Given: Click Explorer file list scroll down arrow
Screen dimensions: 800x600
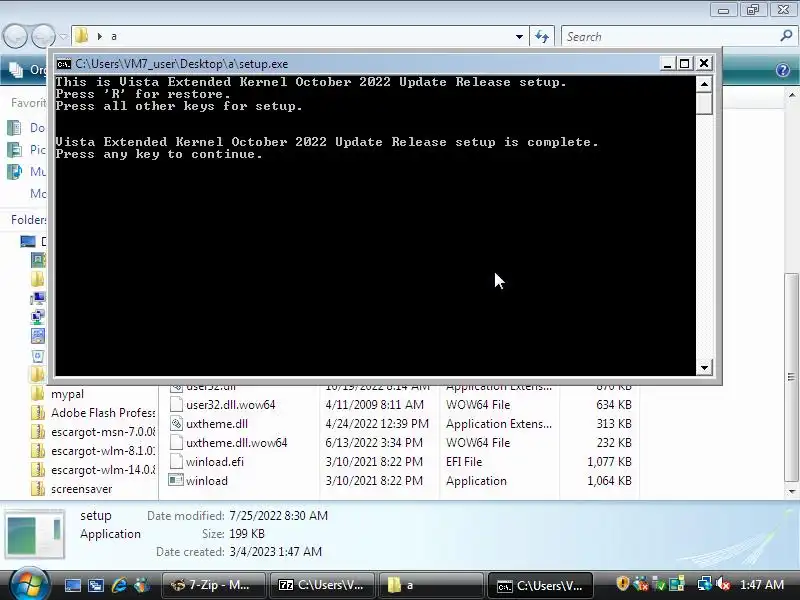Looking at the screenshot, I should [791, 491].
